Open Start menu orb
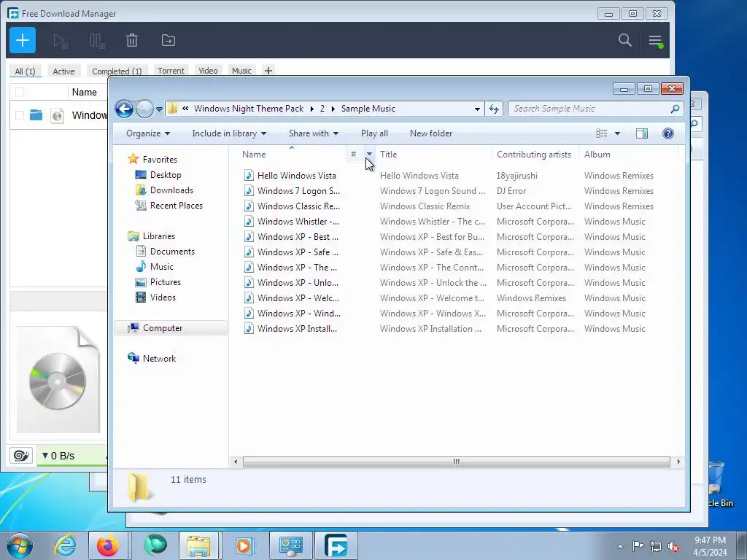 tap(20, 545)
